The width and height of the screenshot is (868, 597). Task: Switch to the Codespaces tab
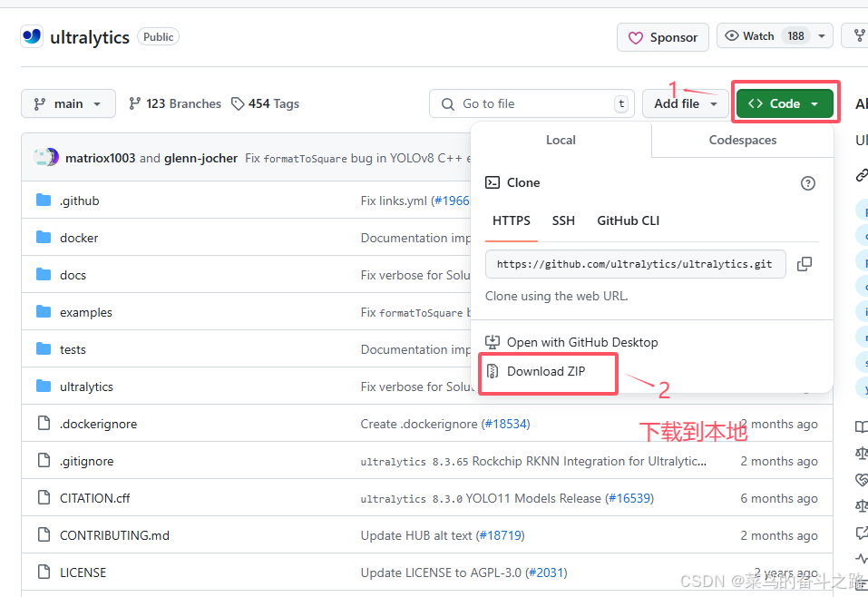(x=742, y=140)
